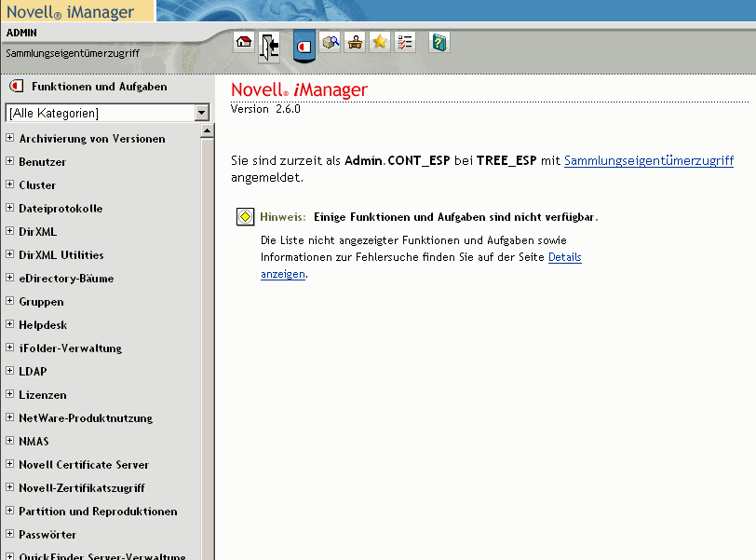
Task: Expand the DirXML category
Action: click(x=9, y=230)
